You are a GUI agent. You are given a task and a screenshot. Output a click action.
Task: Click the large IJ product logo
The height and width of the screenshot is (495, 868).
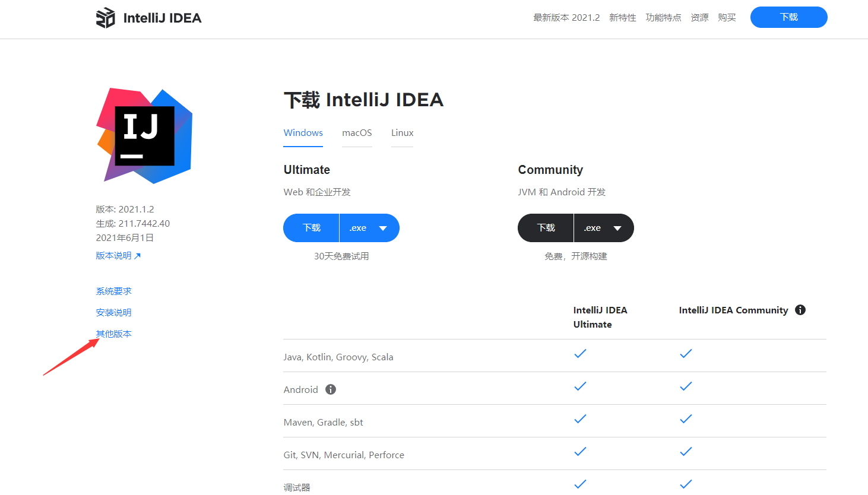click(x=144, y=136)
